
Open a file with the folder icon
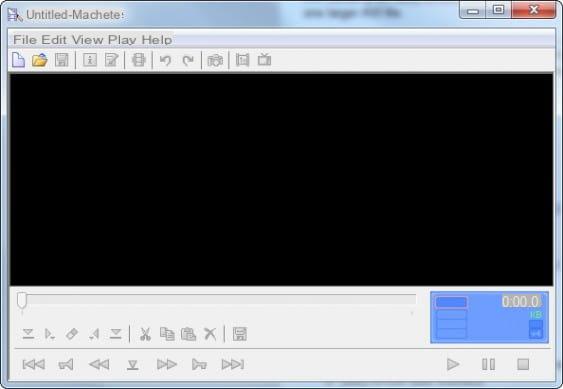point(39,60)
